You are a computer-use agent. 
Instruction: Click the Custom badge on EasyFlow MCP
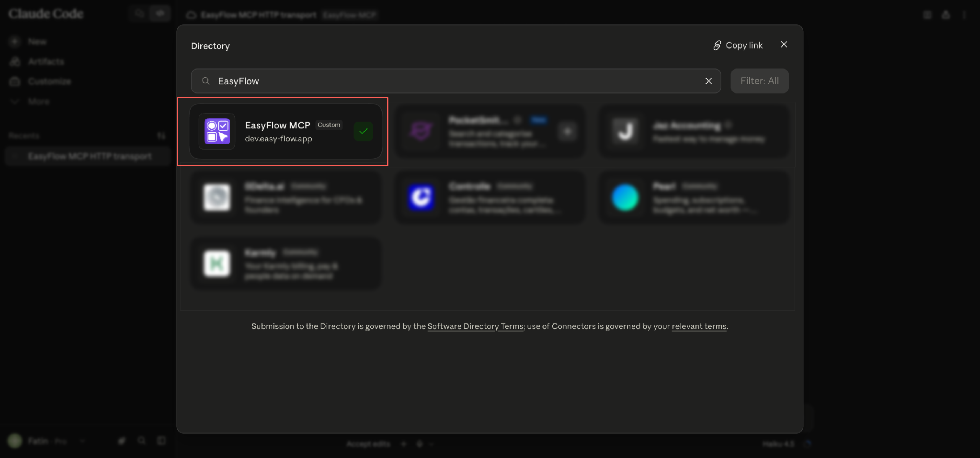(x=329, y=125)
